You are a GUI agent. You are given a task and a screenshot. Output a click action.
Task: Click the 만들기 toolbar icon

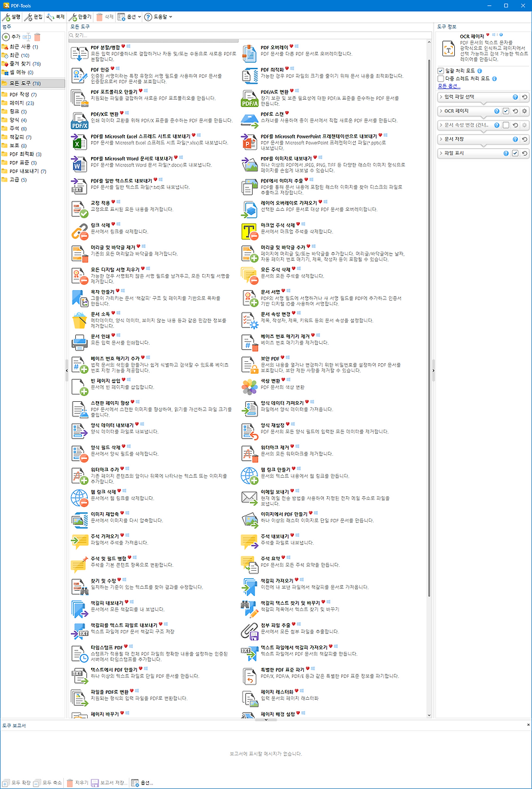point(83,17)
